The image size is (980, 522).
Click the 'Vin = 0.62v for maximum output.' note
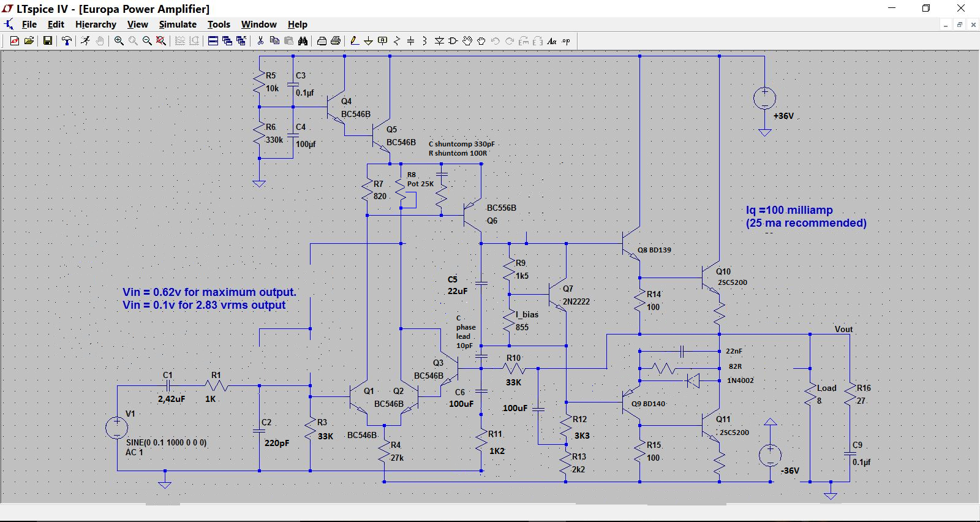point(209,292)
